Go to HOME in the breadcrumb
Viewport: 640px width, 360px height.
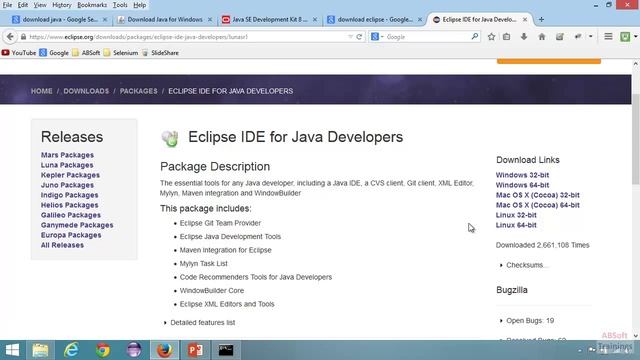coord(42,91)
